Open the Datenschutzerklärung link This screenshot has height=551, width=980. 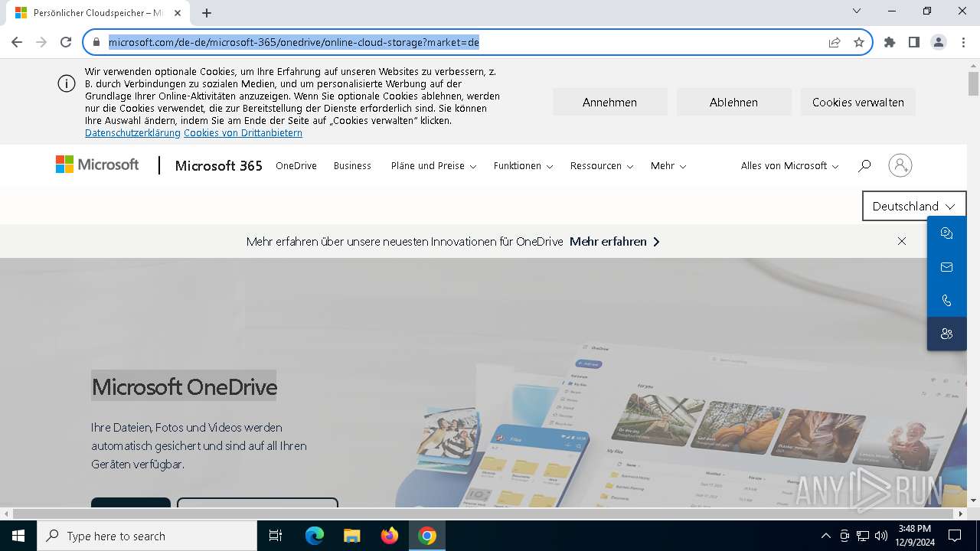click(132, 133)
